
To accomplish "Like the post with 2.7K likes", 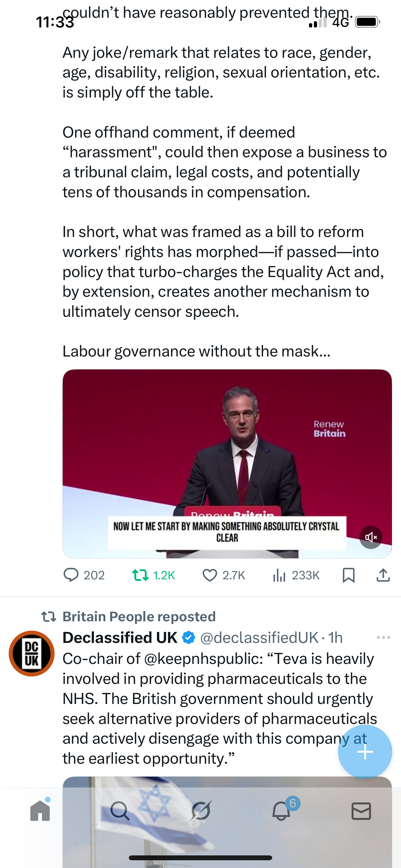I will 210,575.
